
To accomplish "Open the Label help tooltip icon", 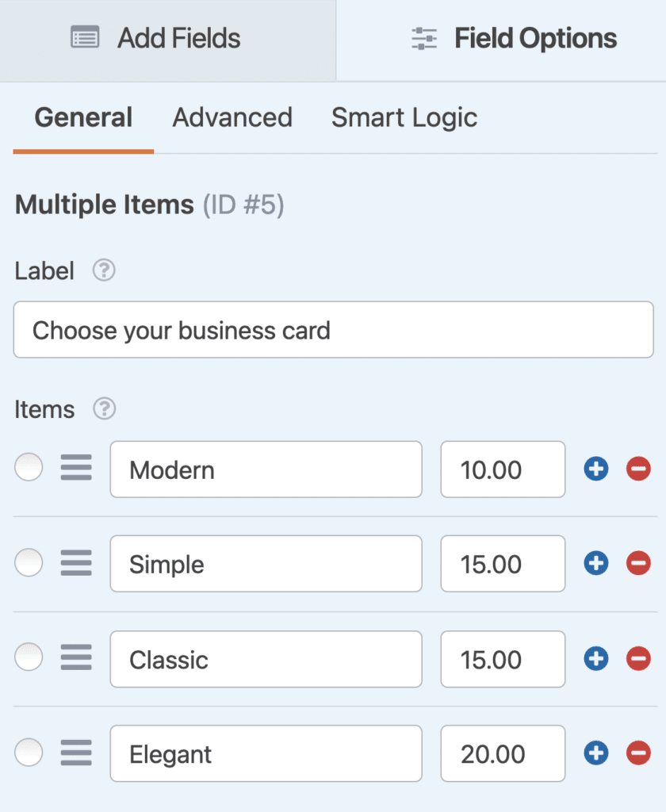I will pos(104,271).
